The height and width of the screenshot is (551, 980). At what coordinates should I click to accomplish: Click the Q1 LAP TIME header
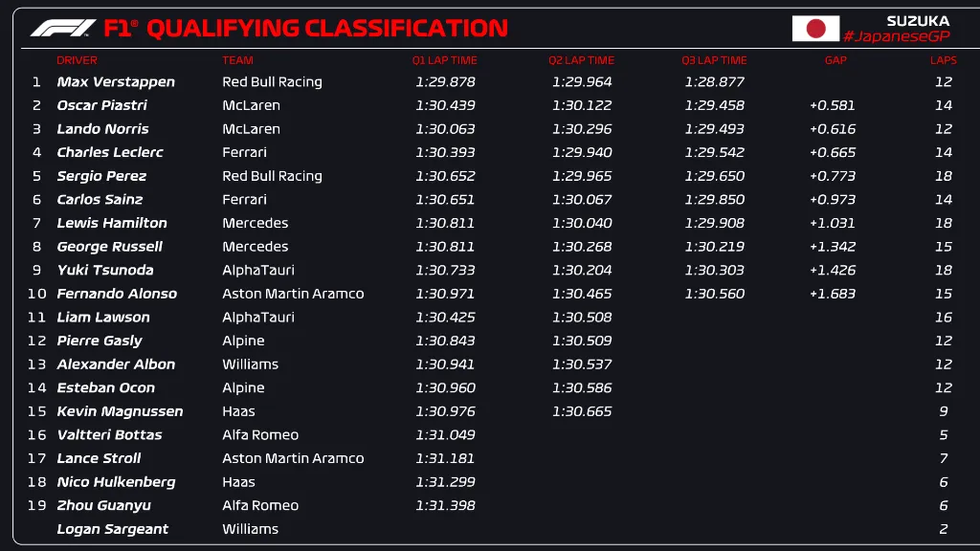444,60
